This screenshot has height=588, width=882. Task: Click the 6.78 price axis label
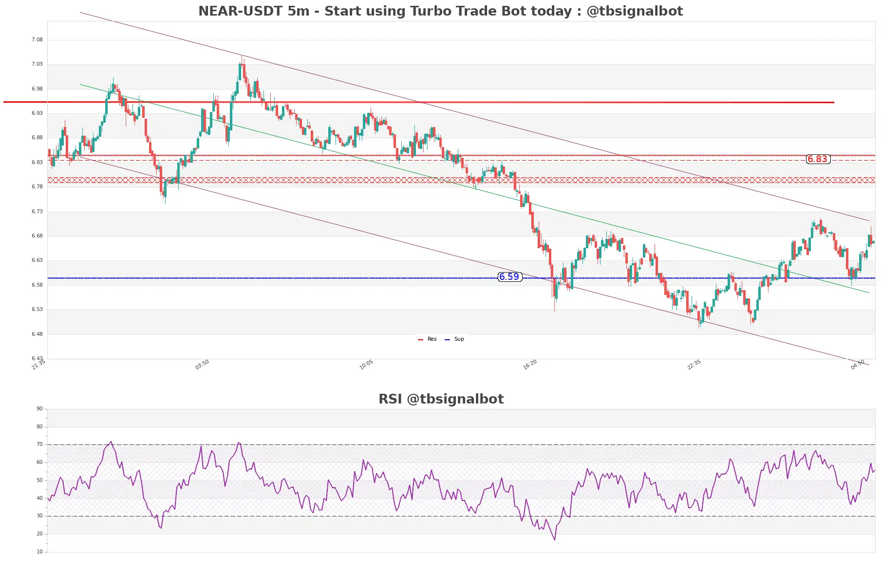click(x=37, y=187)
